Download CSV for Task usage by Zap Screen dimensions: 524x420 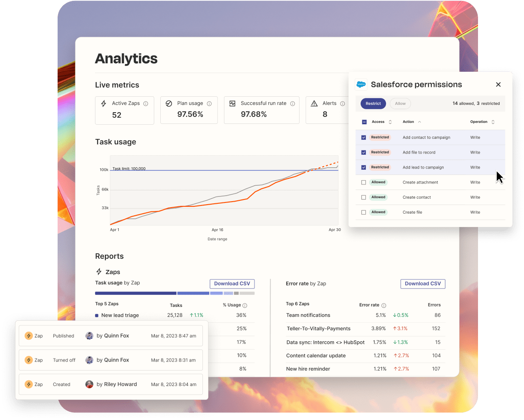coord(232,284)
